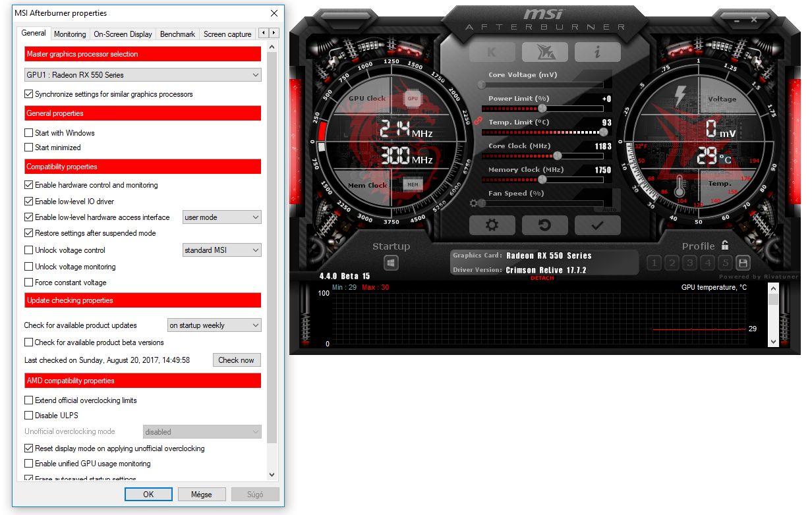Click the properties dialog scroll down arrow
Screen dimensions: 812x515
(x=272, y=474)
